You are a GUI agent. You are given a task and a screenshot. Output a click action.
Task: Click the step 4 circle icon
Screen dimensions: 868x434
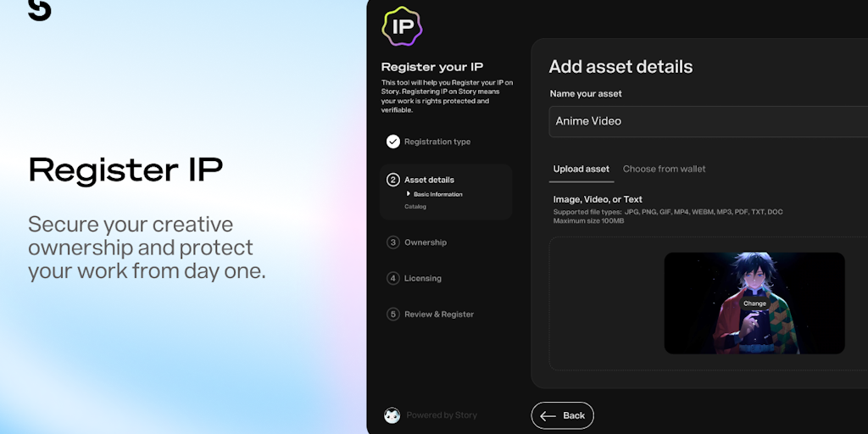(x=393, y=278)
